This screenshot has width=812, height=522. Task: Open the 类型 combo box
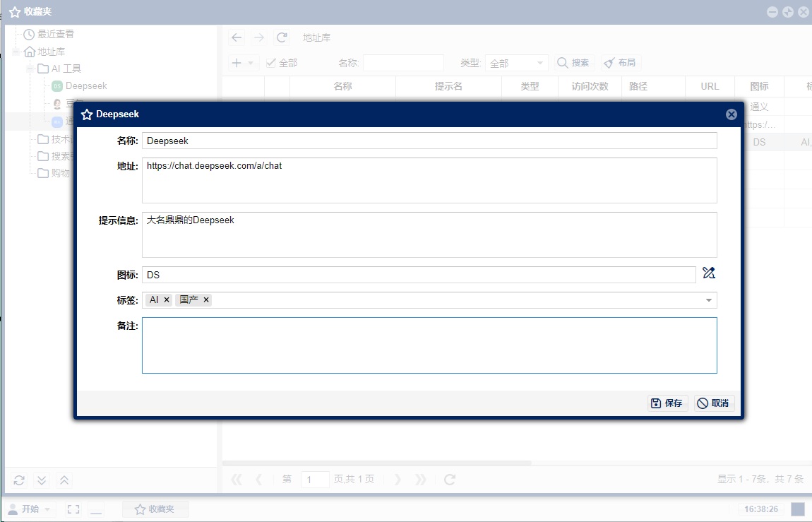[x=516, y=63]
